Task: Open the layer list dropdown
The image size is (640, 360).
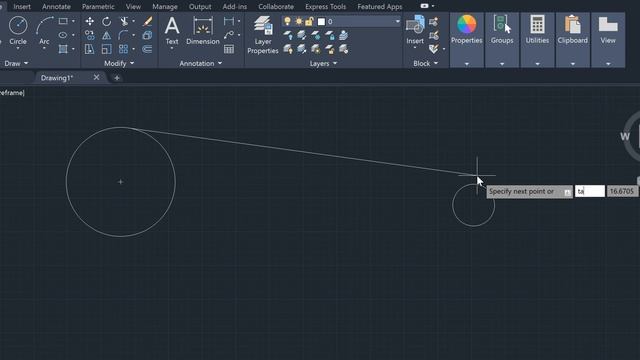Action: pyautogui.click(x=397, y=21)
